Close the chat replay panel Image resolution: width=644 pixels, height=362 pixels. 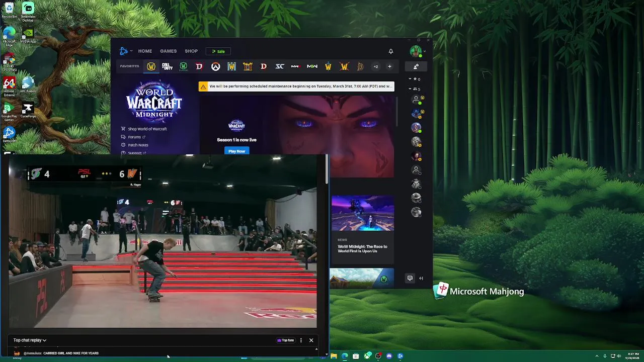tap(311, 340)
